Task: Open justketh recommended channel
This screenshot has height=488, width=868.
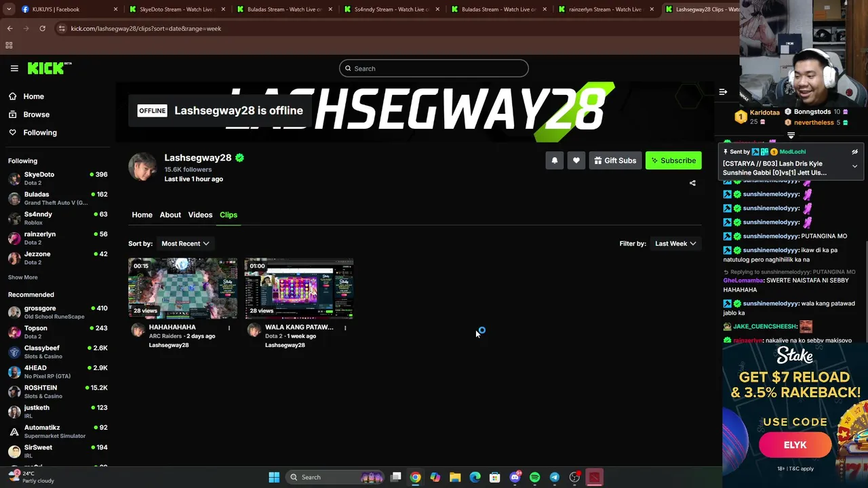Action: click(x=58, y=411)
